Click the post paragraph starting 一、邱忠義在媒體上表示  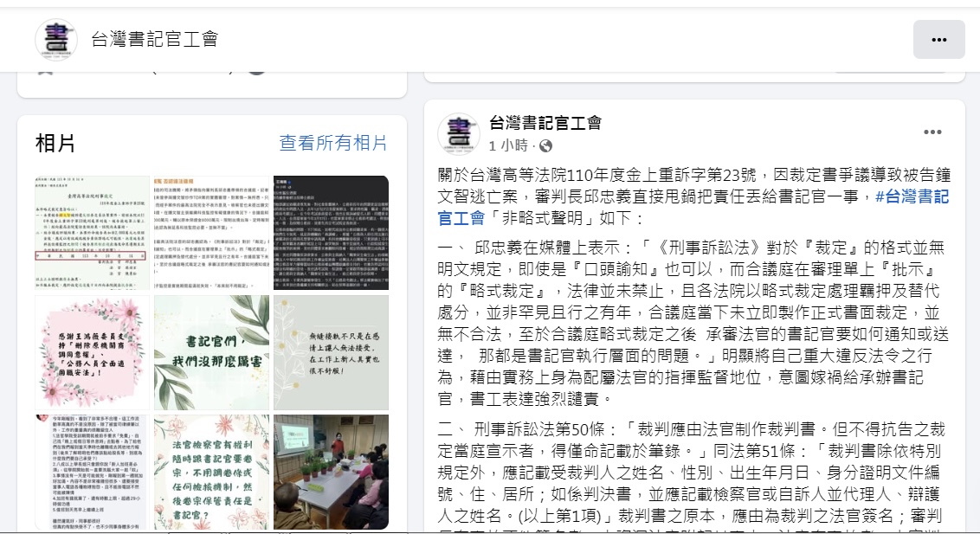[x=693, y=323]
